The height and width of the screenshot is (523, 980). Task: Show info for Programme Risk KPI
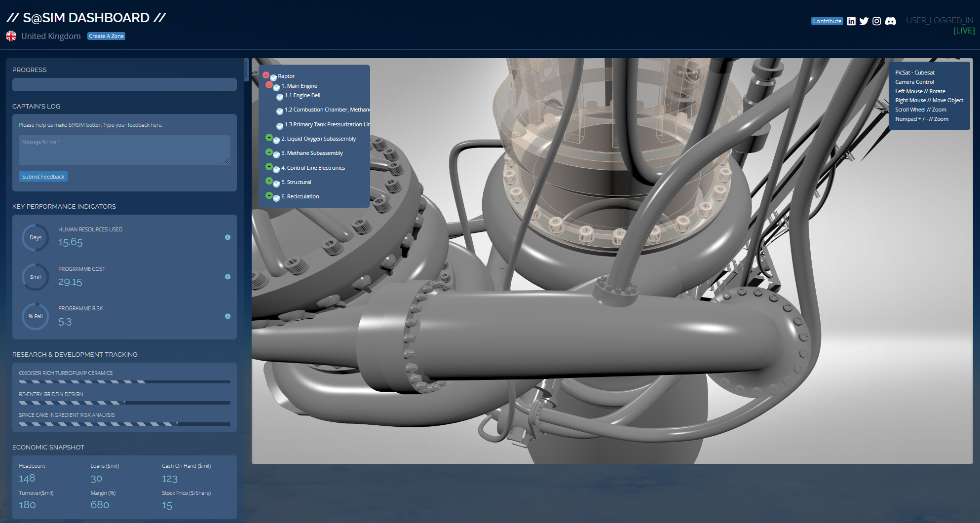pyautogui.click(x=227, y=316)
